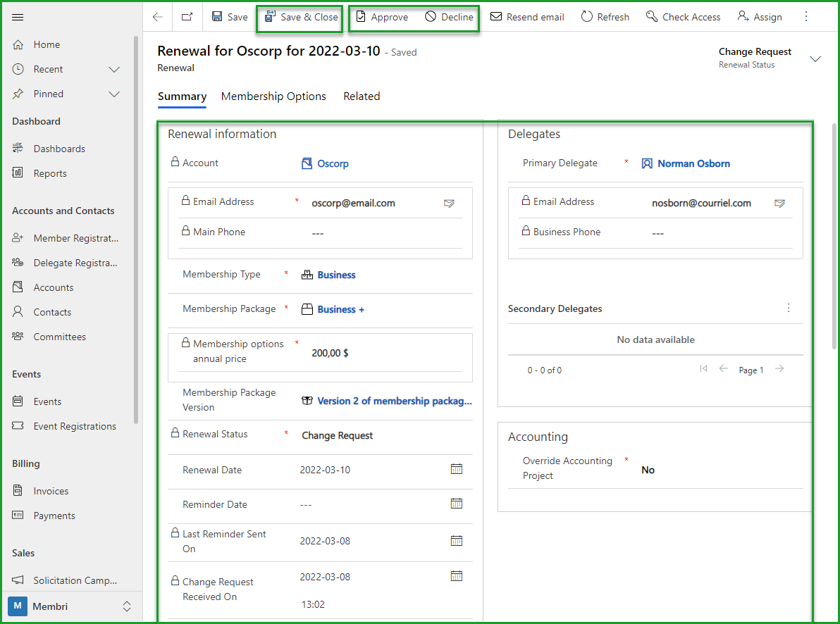Open the Renewal Date calendar picker

click(457, 469)
